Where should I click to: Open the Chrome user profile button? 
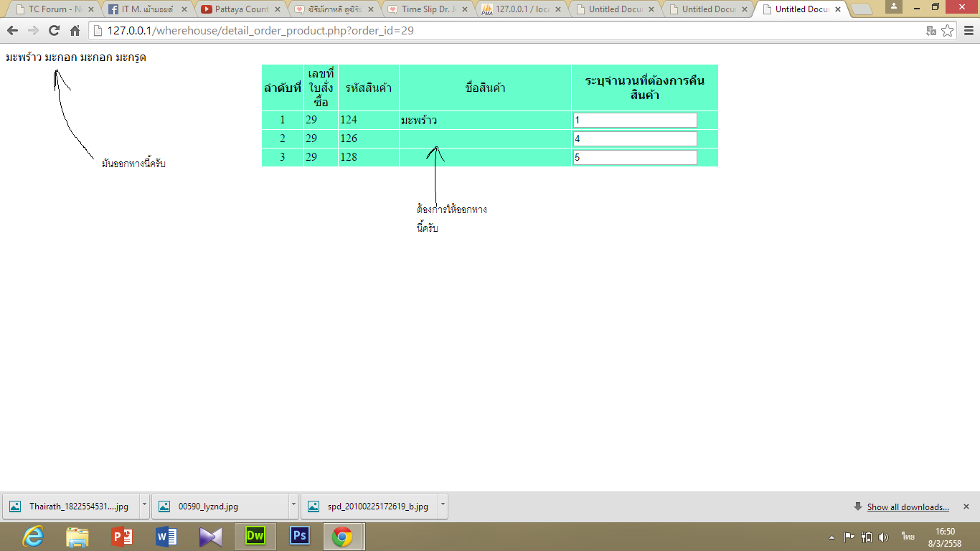pyautogui.click(x=894, y=6)
